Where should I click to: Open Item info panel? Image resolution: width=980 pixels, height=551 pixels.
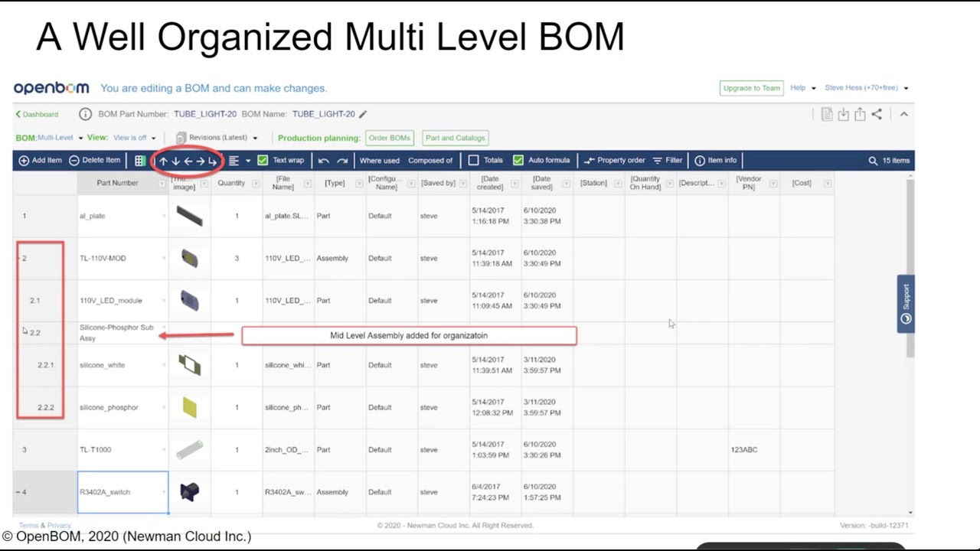(x=716, y=161)
